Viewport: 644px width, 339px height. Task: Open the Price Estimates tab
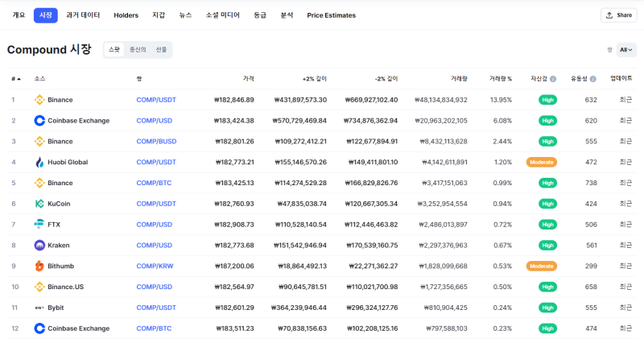point(332,15)
